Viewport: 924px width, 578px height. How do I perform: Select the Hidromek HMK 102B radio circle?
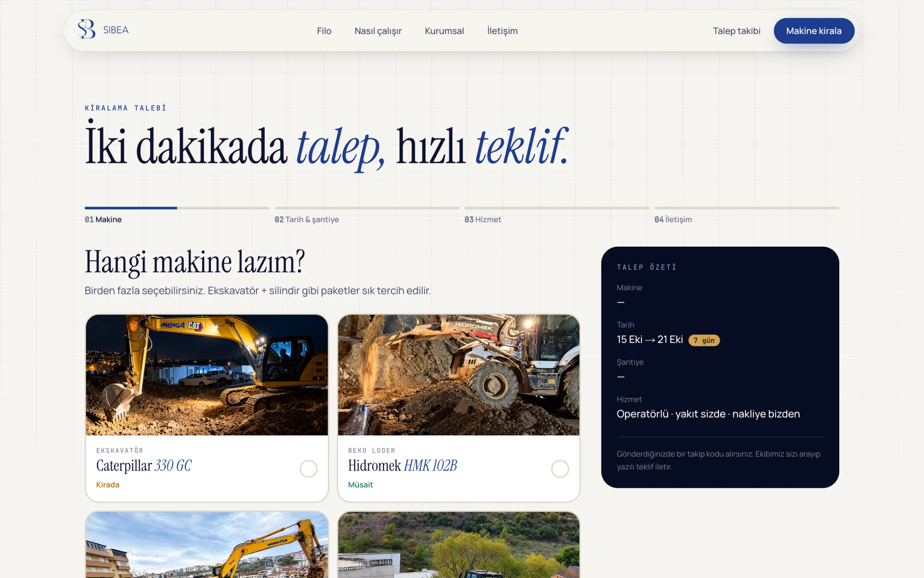tap(560, 469)
